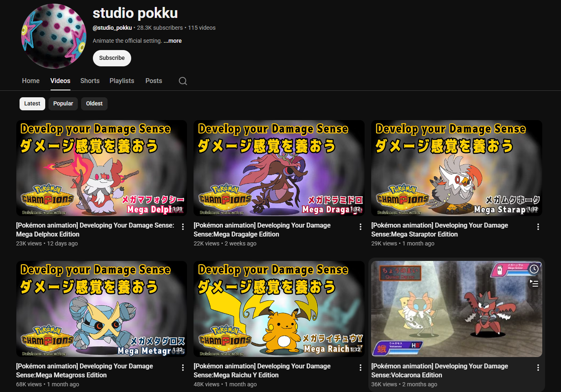Switch to the Shorts tab
The width and height of the screenshot is (561, 392).
[x=90, y=81]
